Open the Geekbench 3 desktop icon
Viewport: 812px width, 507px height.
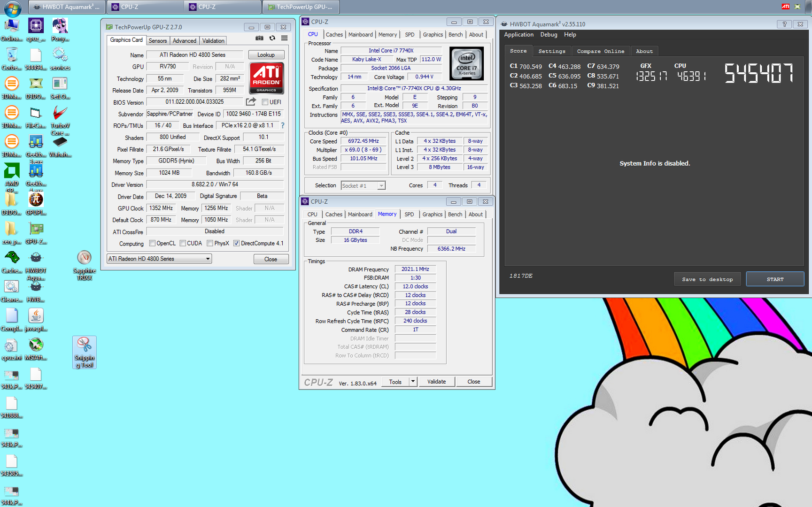coord(36,150)
